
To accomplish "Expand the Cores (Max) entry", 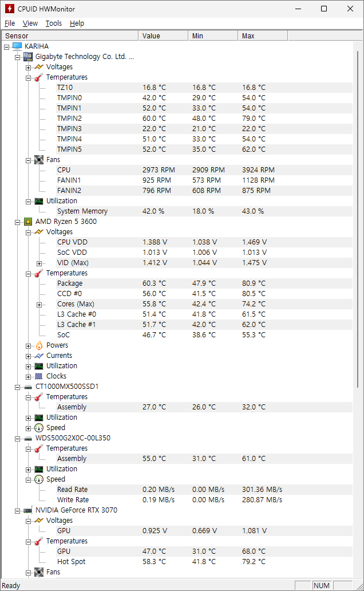I will point(39,305).
